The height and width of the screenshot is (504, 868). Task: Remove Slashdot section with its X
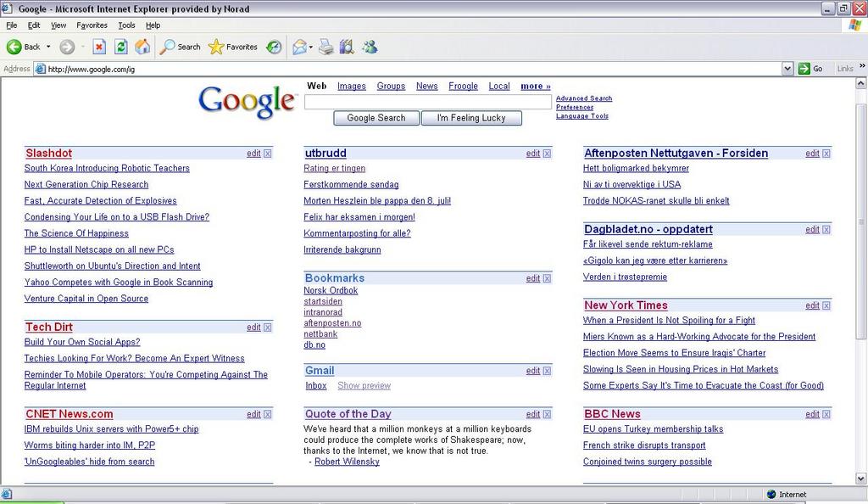click(268, 154)
